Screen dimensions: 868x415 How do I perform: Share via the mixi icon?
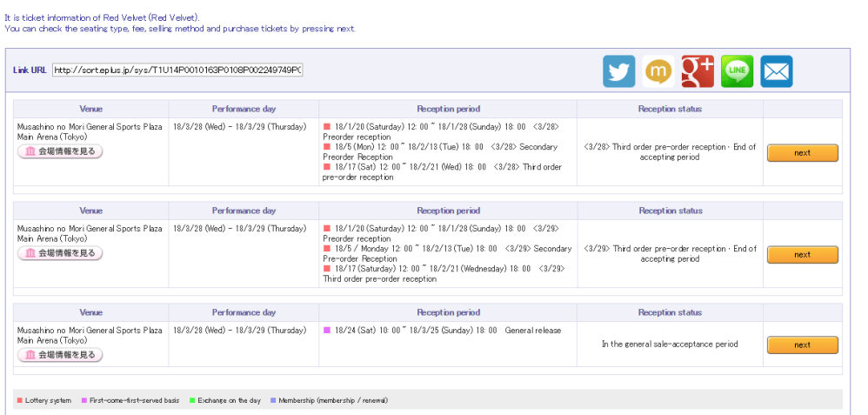point(658,71)
